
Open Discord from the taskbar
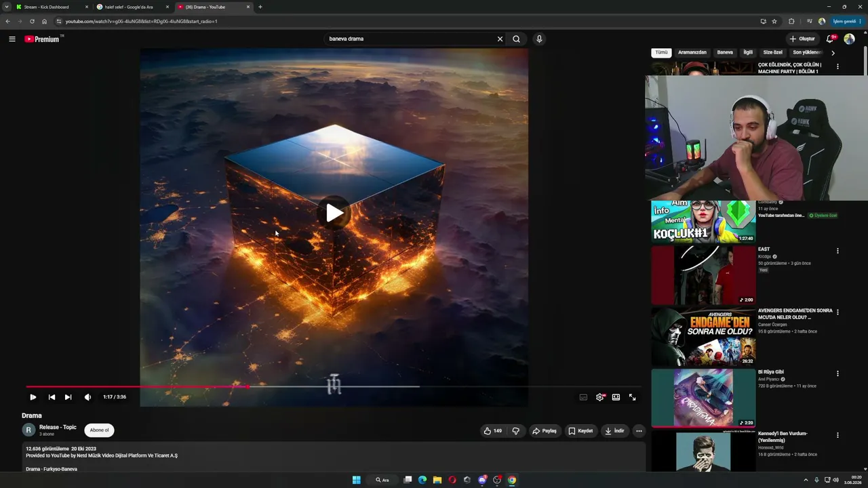[482, 480]
